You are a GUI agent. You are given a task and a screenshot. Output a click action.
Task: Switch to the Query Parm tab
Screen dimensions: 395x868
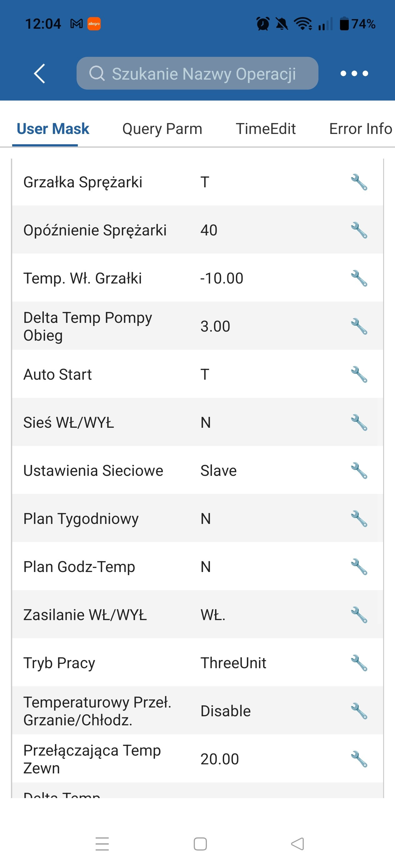coord(162,129)
